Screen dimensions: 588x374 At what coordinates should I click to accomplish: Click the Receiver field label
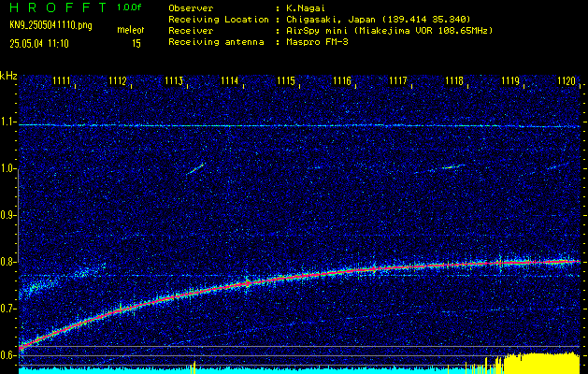coord(191,31)
